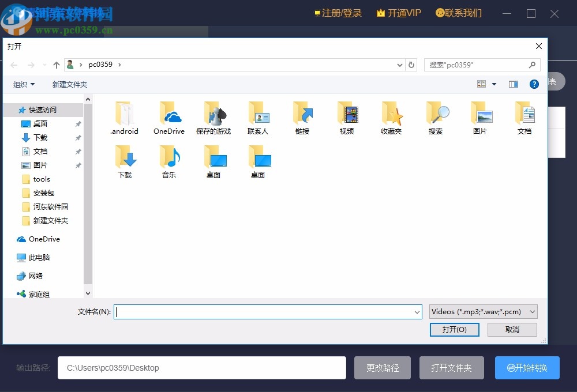Open the OneDrive folder icon in file list

coord(169,118)
